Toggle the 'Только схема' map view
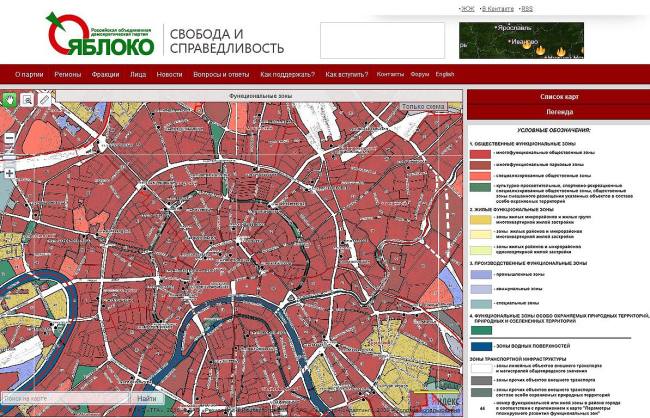Viewport: 650px width, 418px height. point(422,106)
